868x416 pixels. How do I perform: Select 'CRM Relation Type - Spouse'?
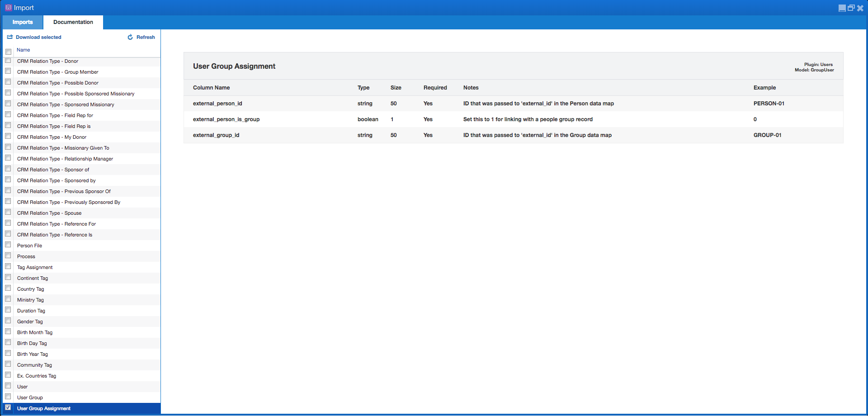(81, 213)
